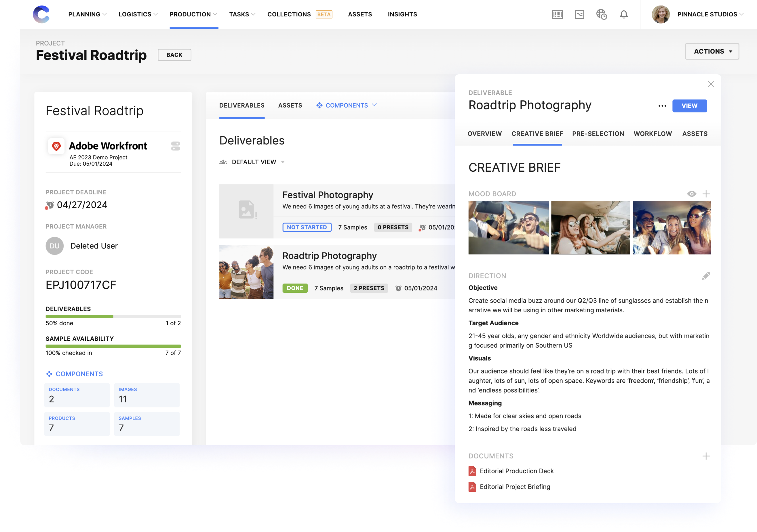Close the deliverable side panel

(710, 84)
